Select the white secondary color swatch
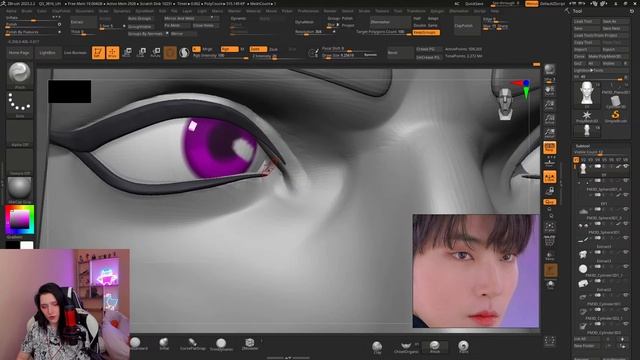The image size is (640, 360). tap(27, 245)
